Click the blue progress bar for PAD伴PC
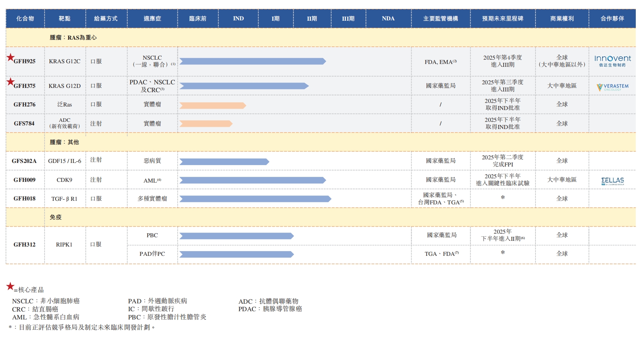This screenshot has height=338, width=644. (236, 254)
